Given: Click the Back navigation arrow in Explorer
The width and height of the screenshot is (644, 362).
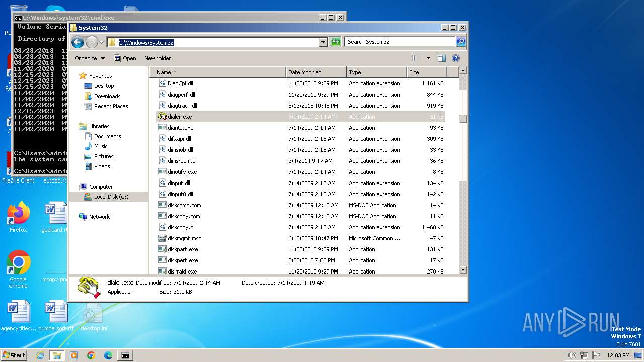Looking at the screenshot, I should tap(77, 42).
